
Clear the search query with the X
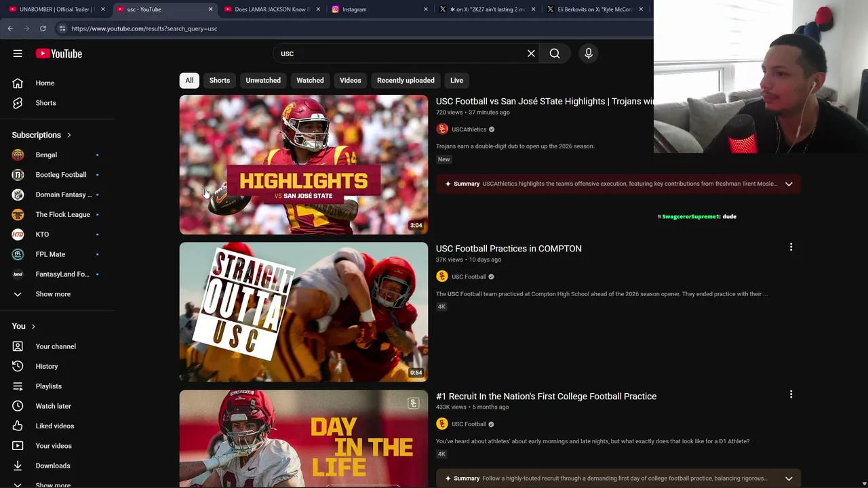point(531,54)
